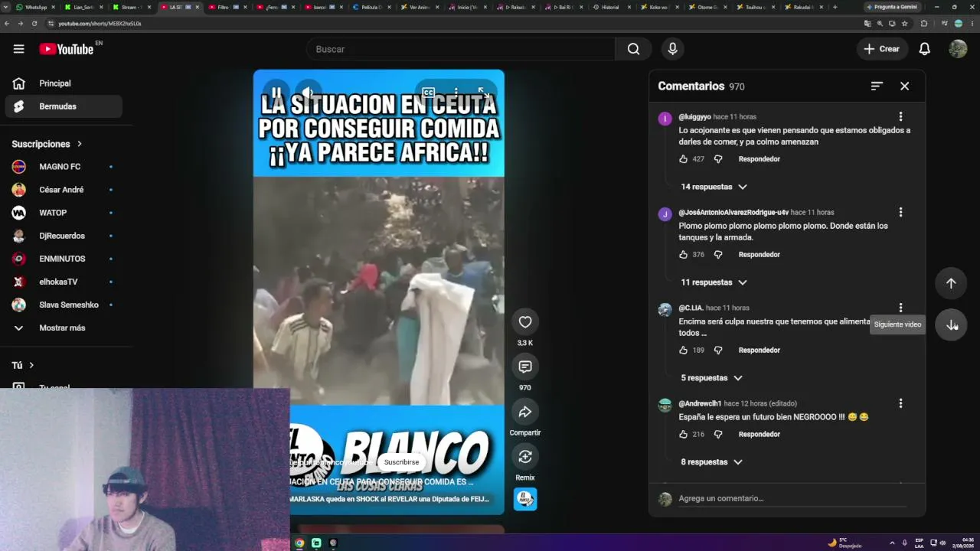The height and width of the screenshot is (551, 980).
Task: Enter fullscreen on the Short
Action: 484,93
